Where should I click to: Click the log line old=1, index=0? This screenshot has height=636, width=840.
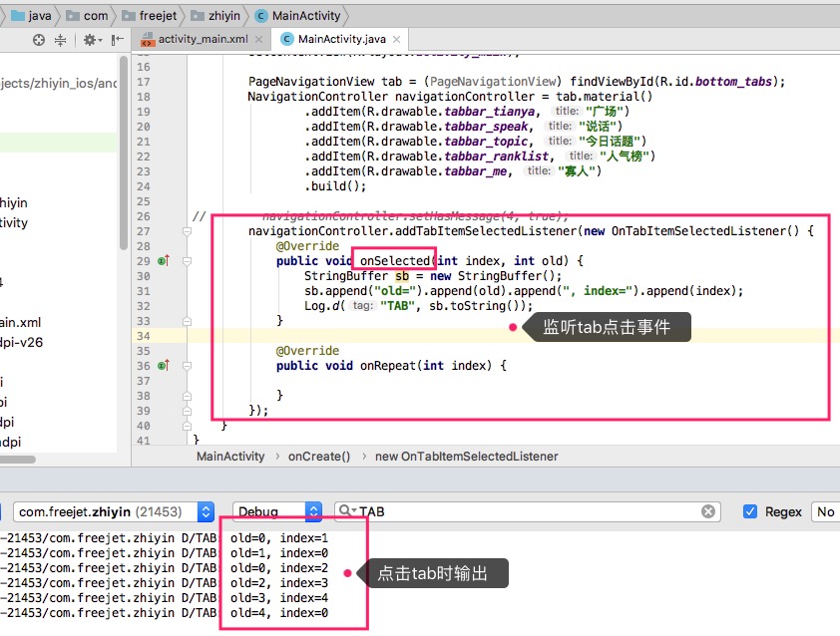[279, 553]
